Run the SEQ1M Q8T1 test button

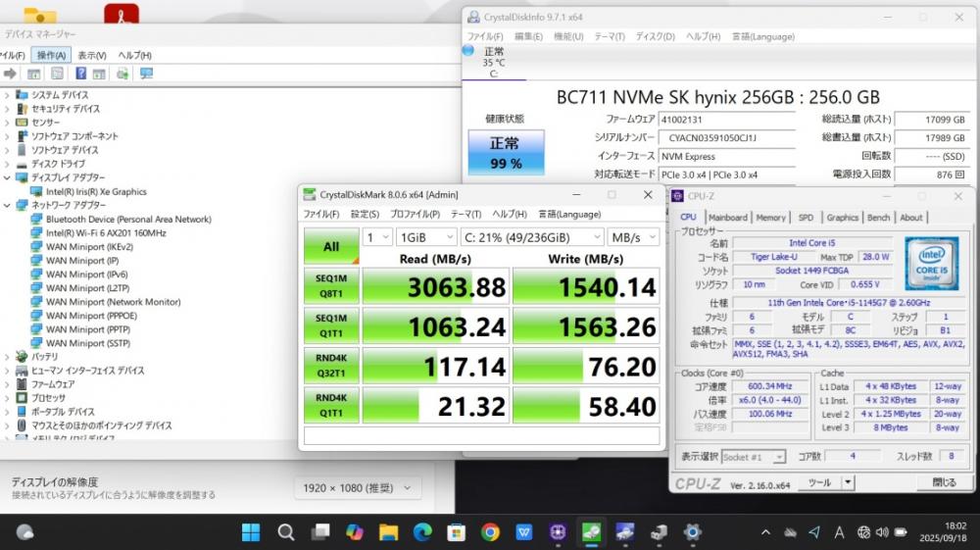tap(330, 286)
